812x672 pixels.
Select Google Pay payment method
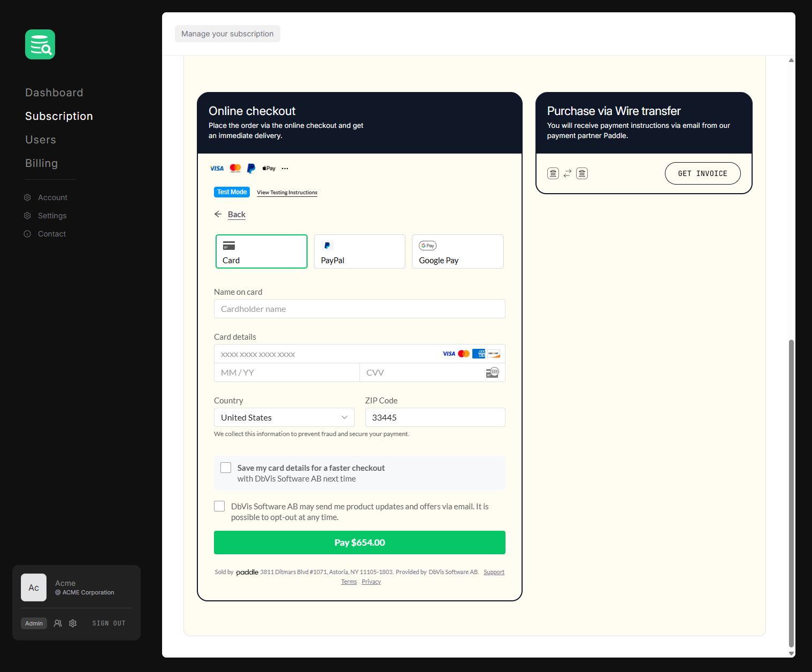point(458,251)
